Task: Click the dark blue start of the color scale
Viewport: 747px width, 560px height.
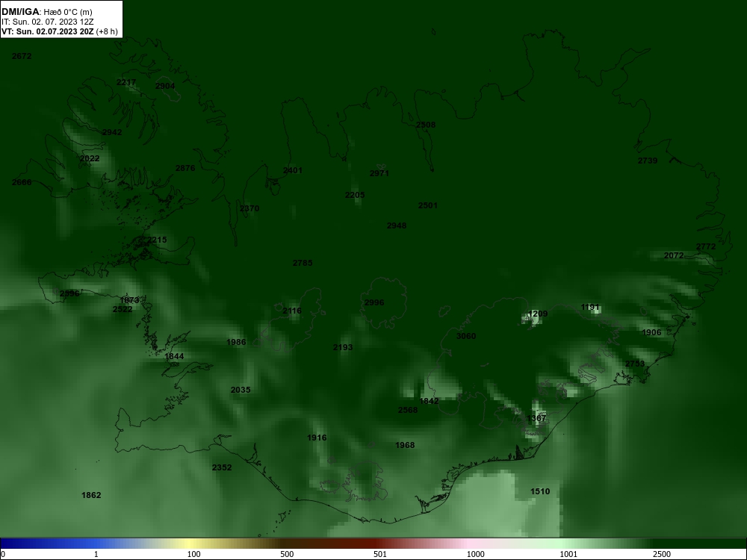Action: point(10,544)
